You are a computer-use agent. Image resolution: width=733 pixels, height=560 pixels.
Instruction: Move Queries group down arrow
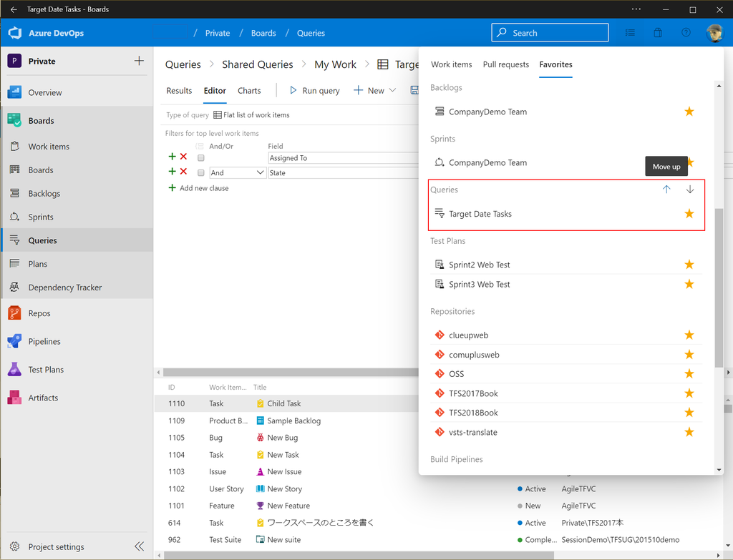click(690, 189)
